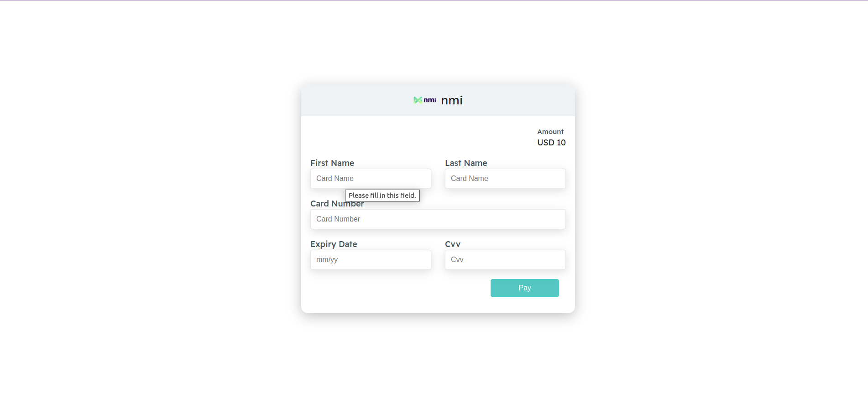This screenshot has height=397, width=868.
Task: Click the Last Name label
Action: click(466, 163)
